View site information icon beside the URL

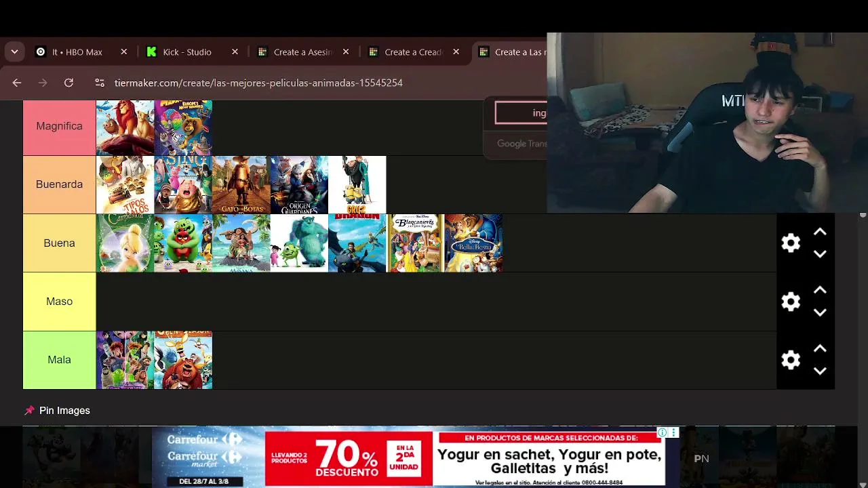(x=100, y=83)
